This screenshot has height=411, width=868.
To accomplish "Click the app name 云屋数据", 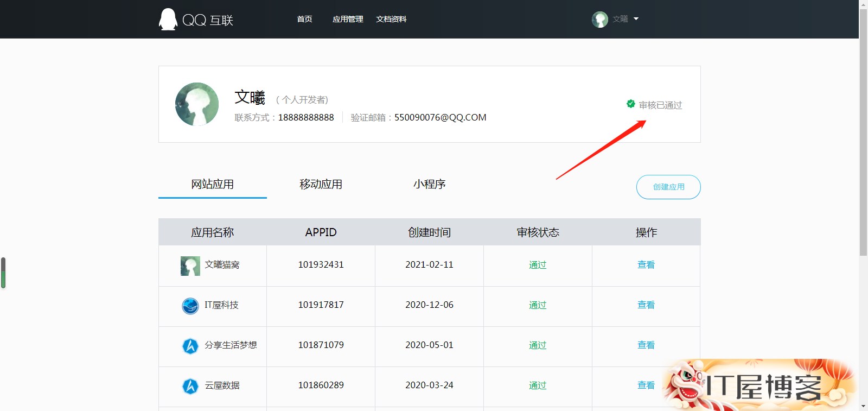I will click(x=222, y=385).
